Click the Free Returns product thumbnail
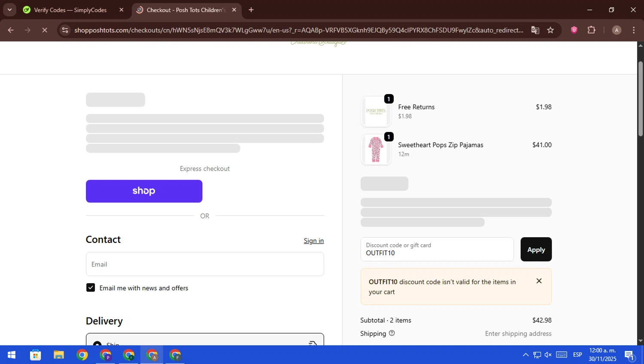Screen dimensions: 644x364 [376, 111]
